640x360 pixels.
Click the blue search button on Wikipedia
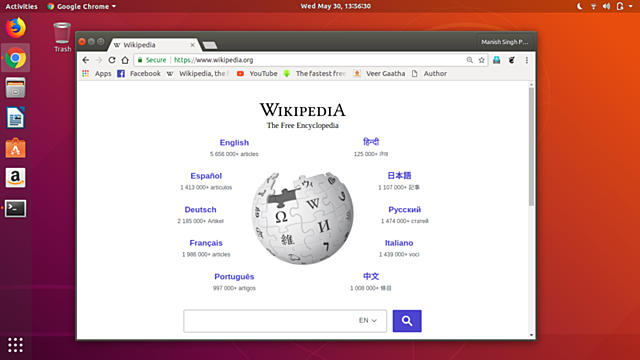coord(407,321)
